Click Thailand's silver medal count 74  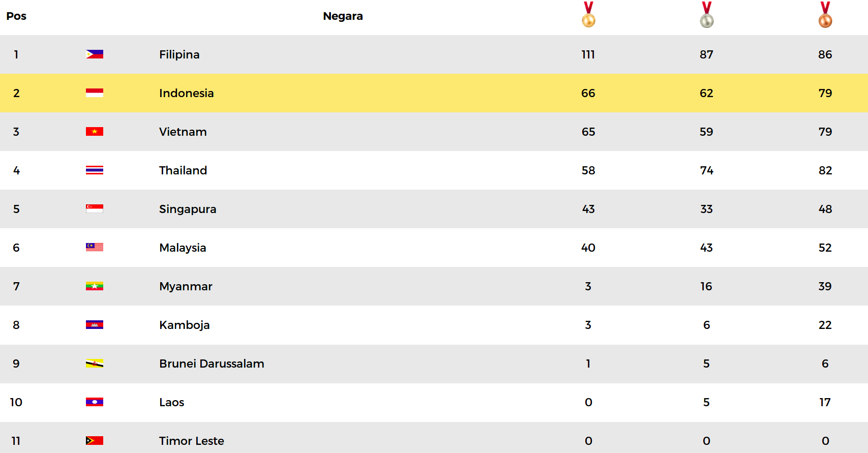[706, 170]
